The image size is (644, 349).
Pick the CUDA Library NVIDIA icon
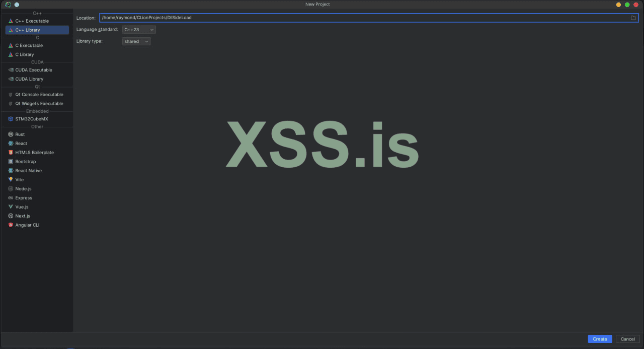(11, 79)
